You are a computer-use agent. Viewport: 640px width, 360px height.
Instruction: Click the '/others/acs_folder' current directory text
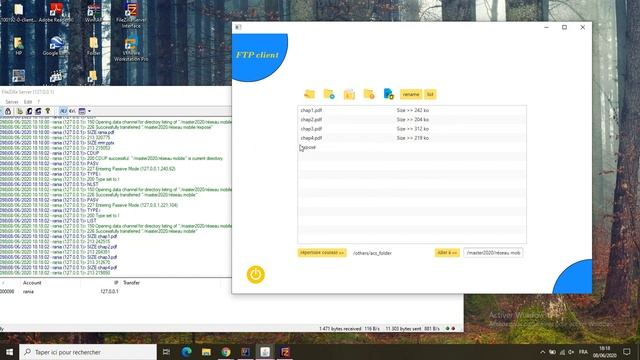pyautogui.click(x=372, y=253)
